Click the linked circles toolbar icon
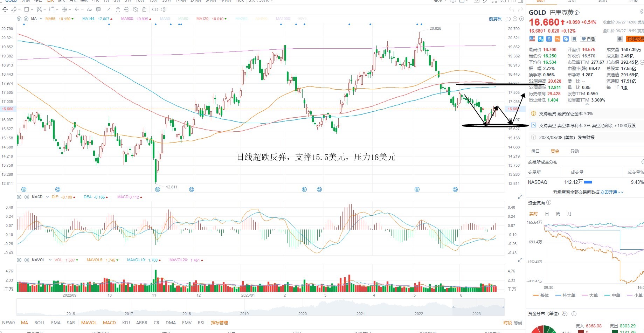 (x=155, y=9)
